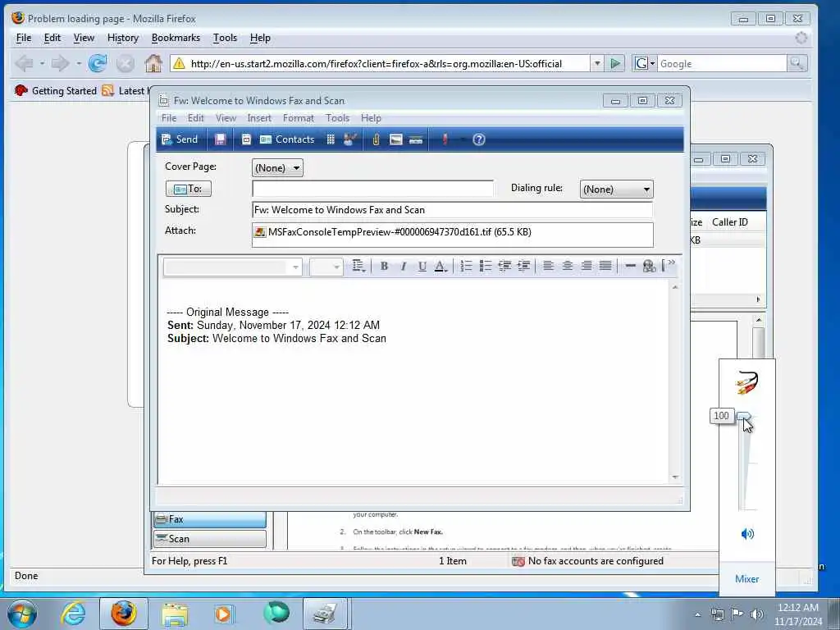
Task: Select the MSFaxConsoleTempPreview .tif attachment
Action: (x=393, y=232)
